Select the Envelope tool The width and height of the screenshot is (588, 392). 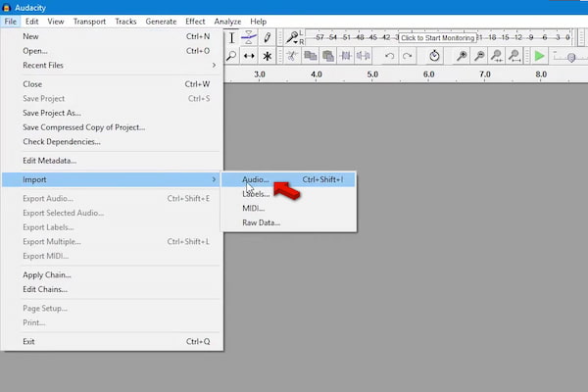pos(249,37)
